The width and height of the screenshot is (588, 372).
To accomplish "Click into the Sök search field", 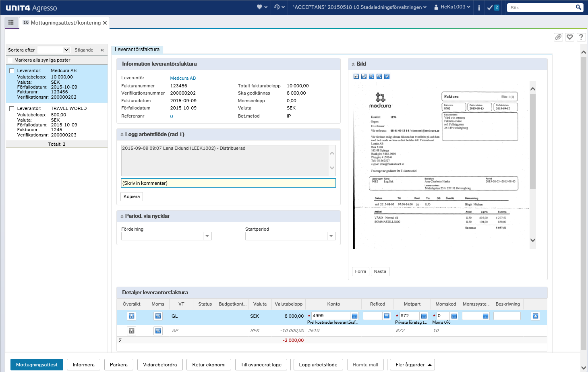I will pyautogui.click(x=541, y=8).
